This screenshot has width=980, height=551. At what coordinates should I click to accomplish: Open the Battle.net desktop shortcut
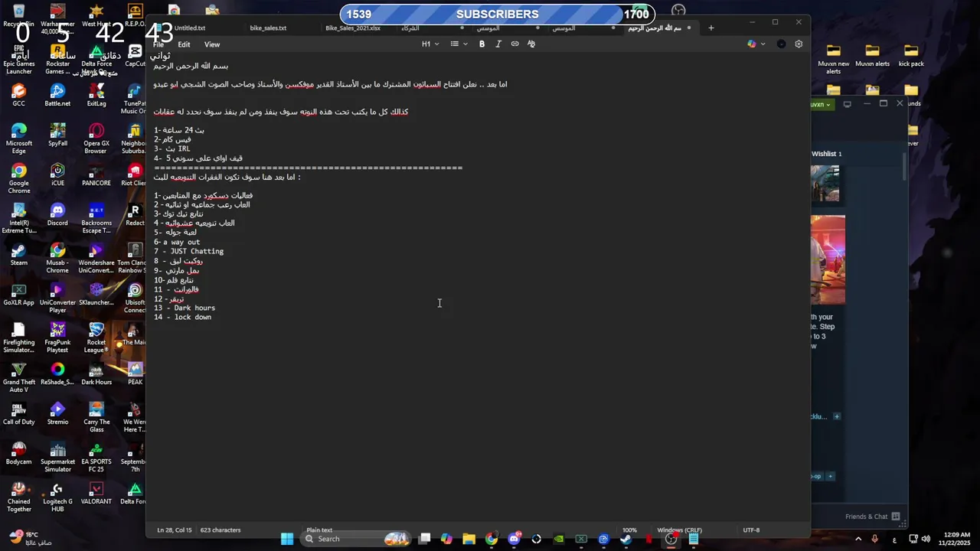[x=57, y=95]
